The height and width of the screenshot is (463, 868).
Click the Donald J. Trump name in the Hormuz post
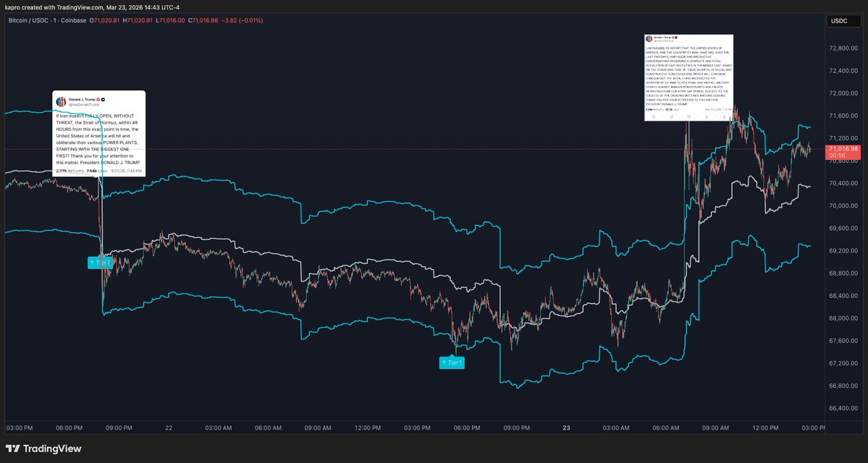coord(81,100)
